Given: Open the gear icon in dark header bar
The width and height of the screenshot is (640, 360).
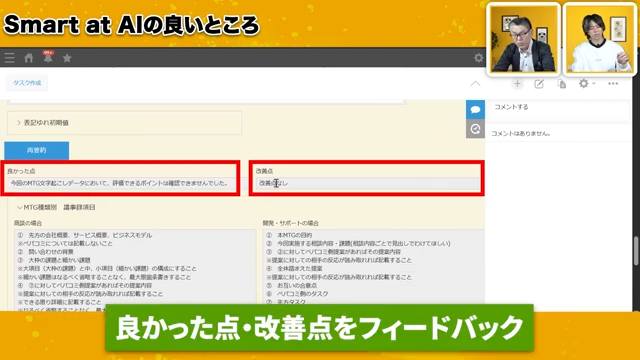Looking at the screenshot, I should tap(478, 58).
